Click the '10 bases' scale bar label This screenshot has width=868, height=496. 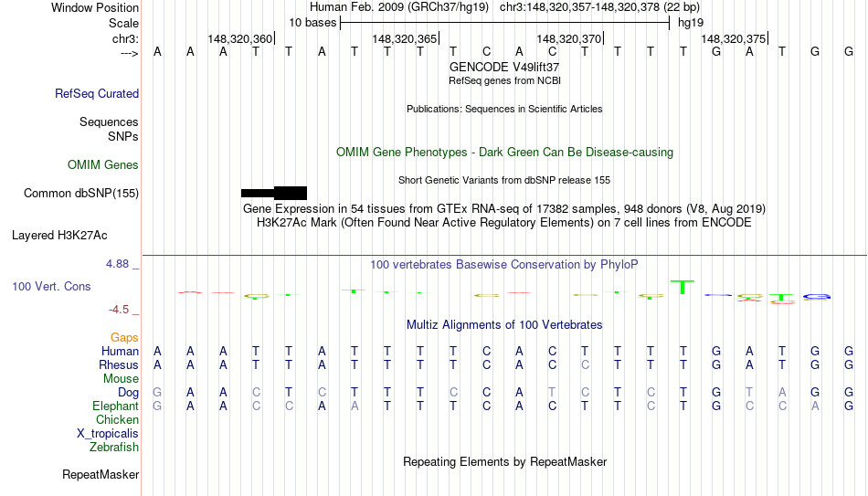coord(312,23)
